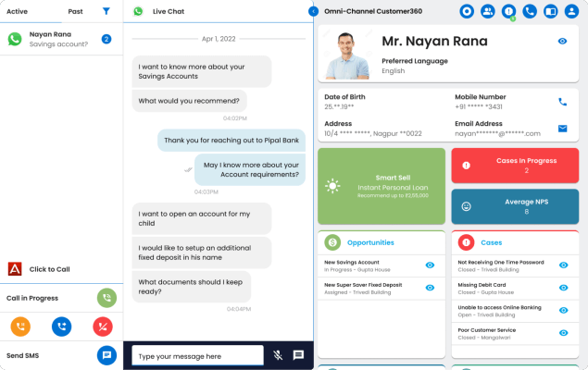Open the Opportunities section heading
The height and width of the screenshot is (370, 588).
[x=370, y=242]
